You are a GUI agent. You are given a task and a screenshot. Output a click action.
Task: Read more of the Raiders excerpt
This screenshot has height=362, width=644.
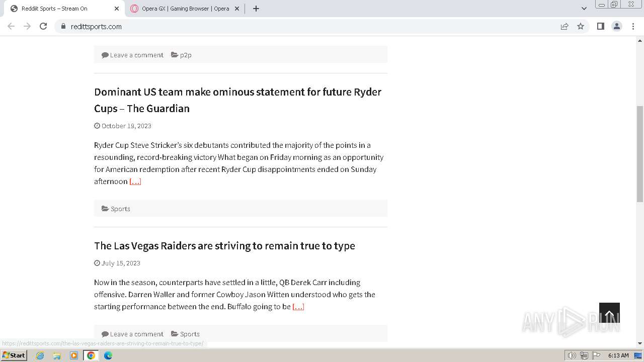[298, 307]
